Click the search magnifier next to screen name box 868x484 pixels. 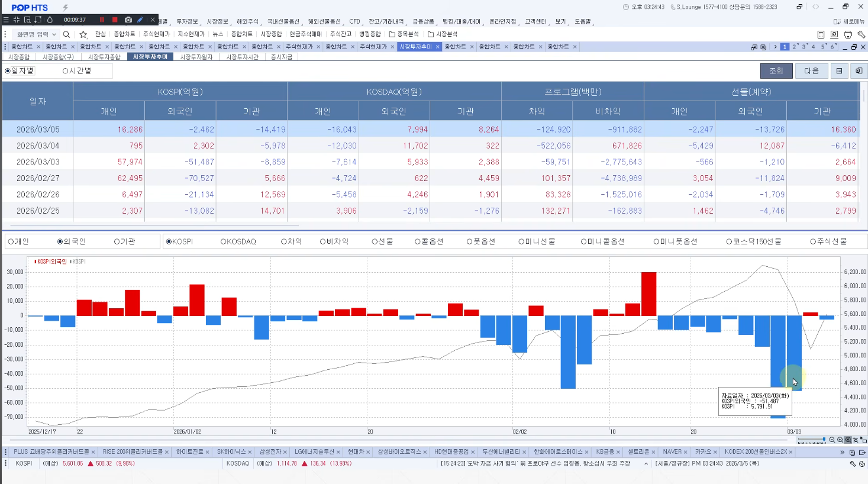pos(66,34)
